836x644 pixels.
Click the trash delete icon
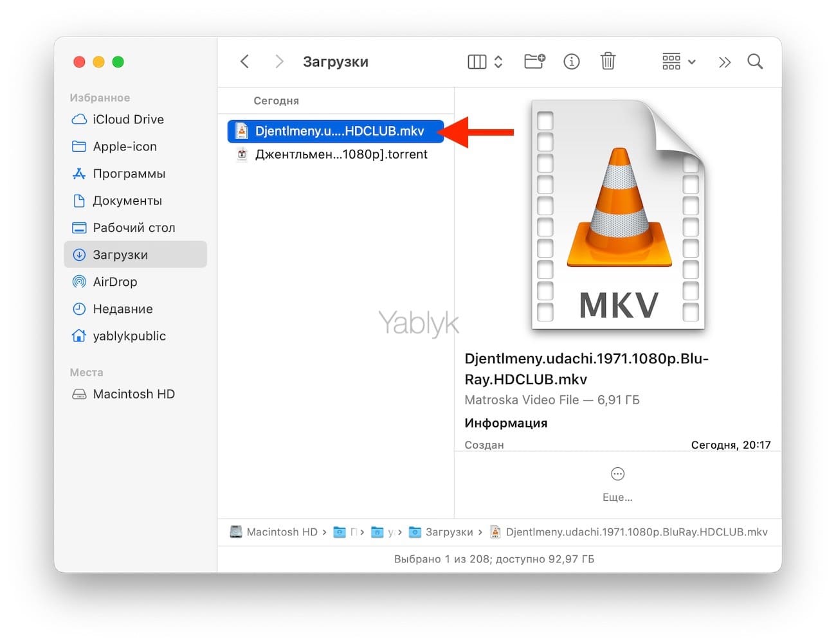point(608,62)
